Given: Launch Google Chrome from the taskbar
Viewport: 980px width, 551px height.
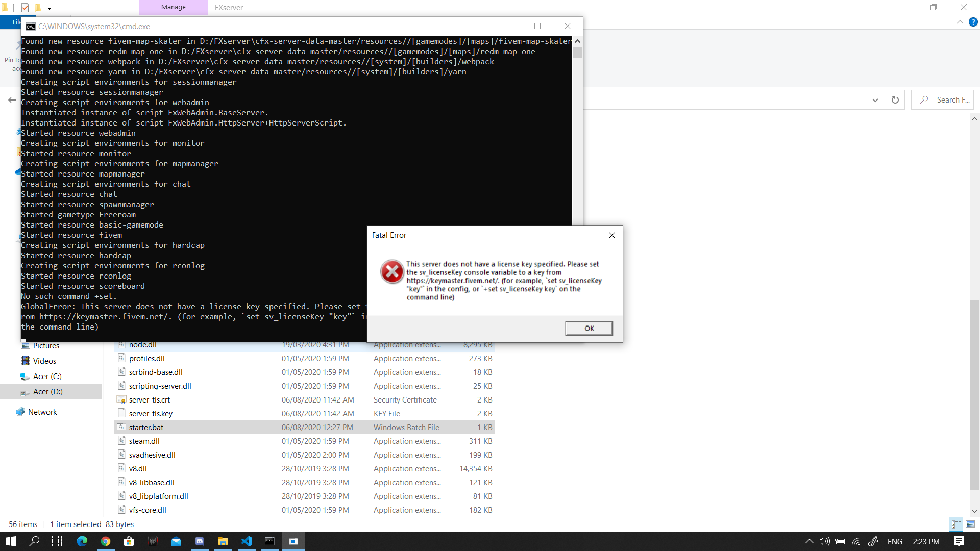Looking at the screenshot, I should pos(106,541).
